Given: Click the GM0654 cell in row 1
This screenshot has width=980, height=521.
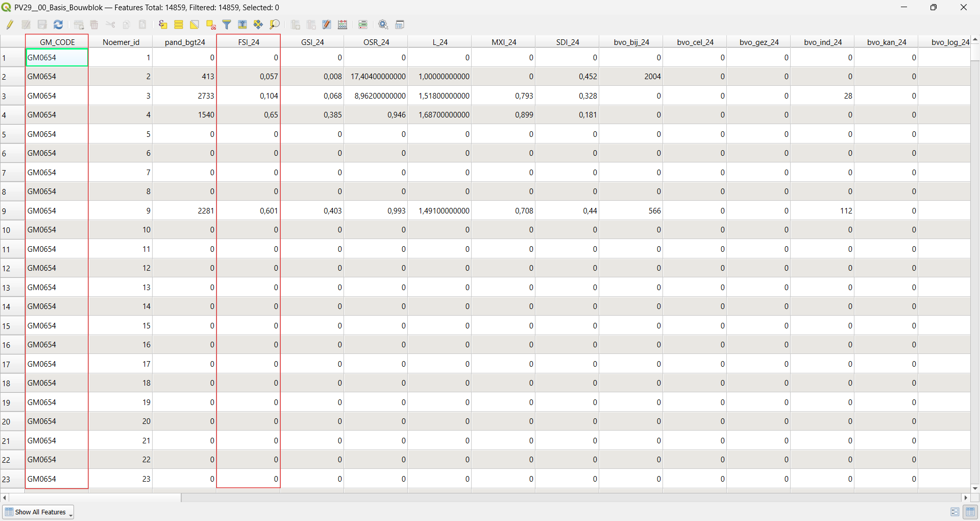Looking at the screenshot, I should pos(57,58).
